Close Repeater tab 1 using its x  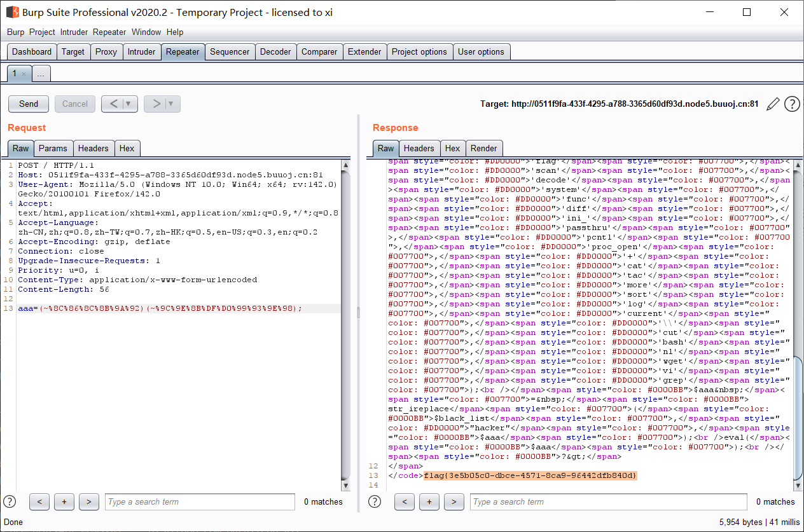click(x=24, y=74)
